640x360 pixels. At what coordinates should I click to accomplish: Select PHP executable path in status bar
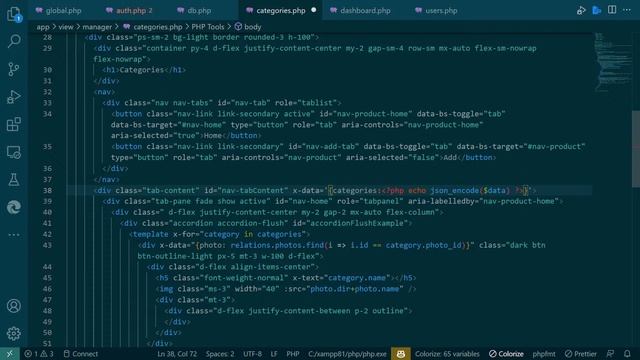(x=347, y=354)
